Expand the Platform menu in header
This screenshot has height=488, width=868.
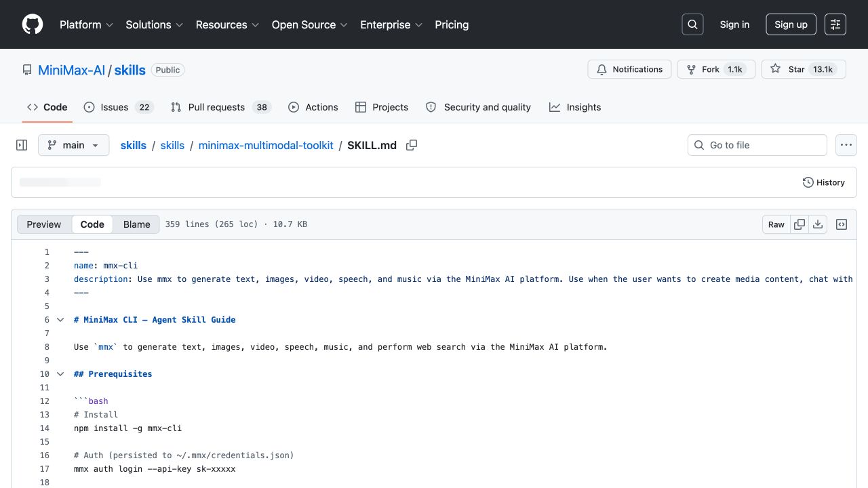[86, 24]
